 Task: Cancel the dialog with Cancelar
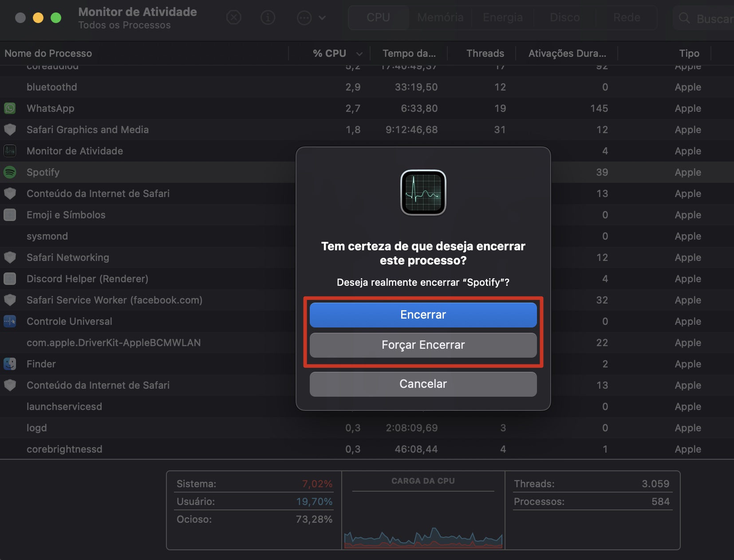pyautogui.click(x=423, y=384)
